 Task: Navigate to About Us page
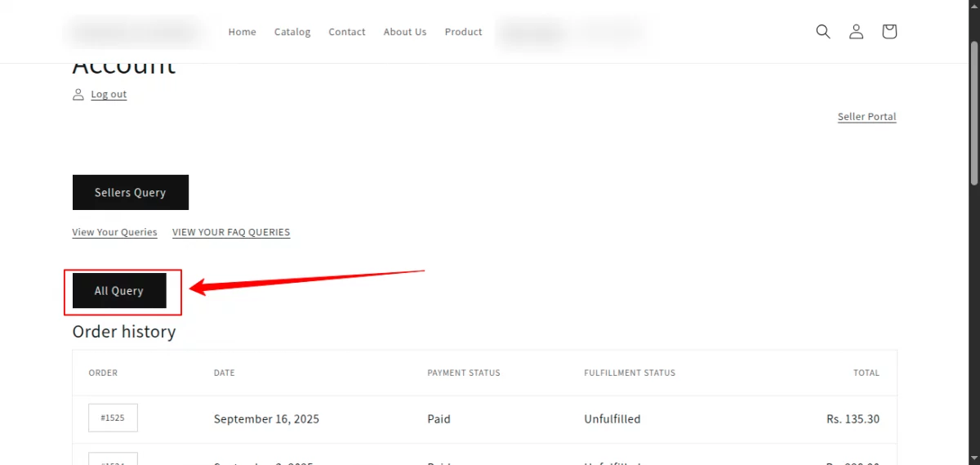coord(405,32)
